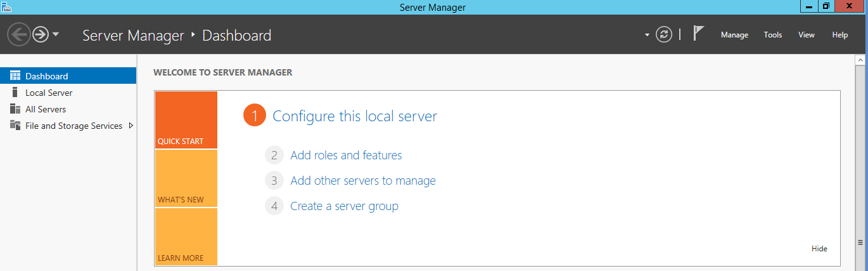The image size is (868, 271).
Task: Click the All Servers icon in the sidebar
Action: pos(15,109)
